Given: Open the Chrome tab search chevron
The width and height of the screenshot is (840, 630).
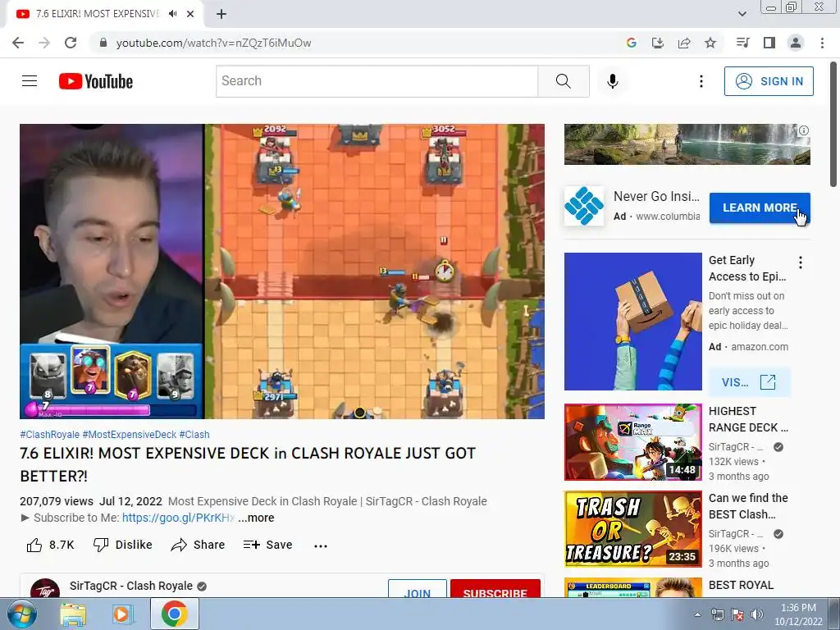Looking at the screenshot, I should tap(742, 14).
